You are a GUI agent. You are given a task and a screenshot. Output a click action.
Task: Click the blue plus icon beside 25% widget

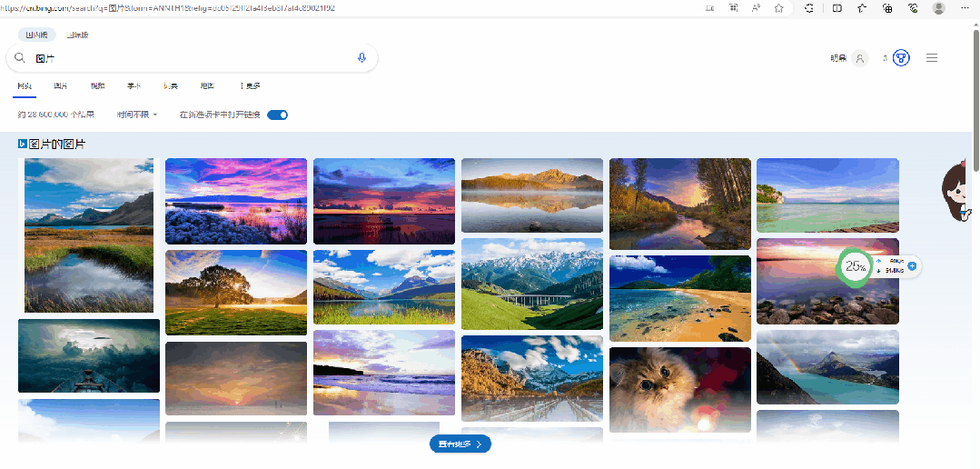pos(912,266)
